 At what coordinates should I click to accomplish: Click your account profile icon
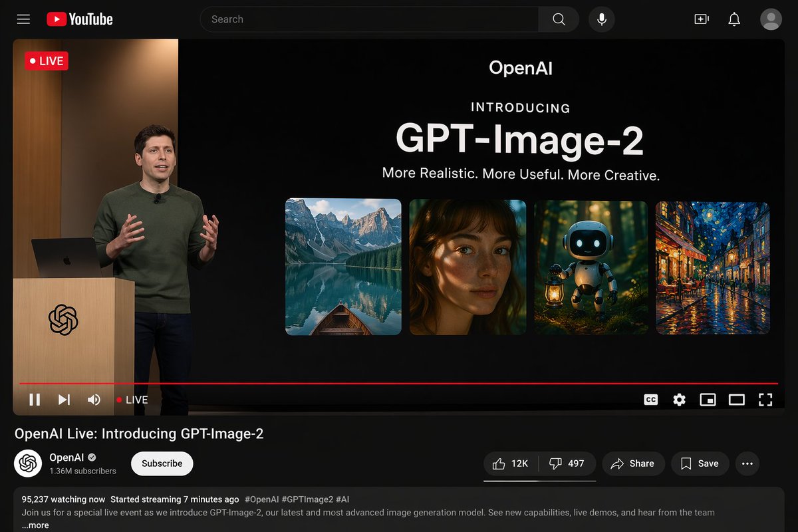pyautogui.click(x=771, y=19)
